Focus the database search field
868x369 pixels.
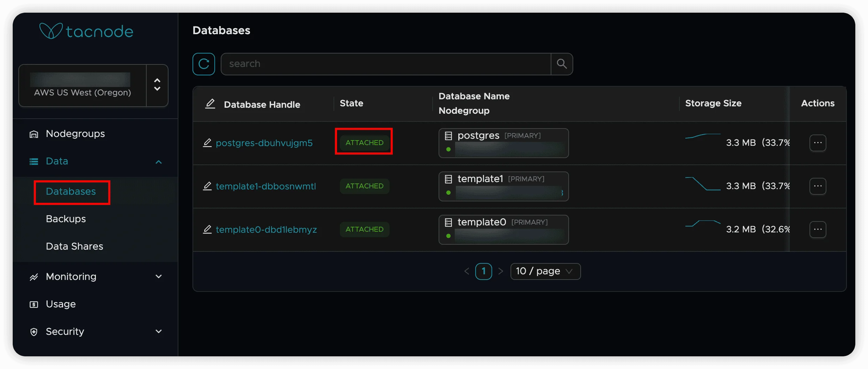point(386,64)
